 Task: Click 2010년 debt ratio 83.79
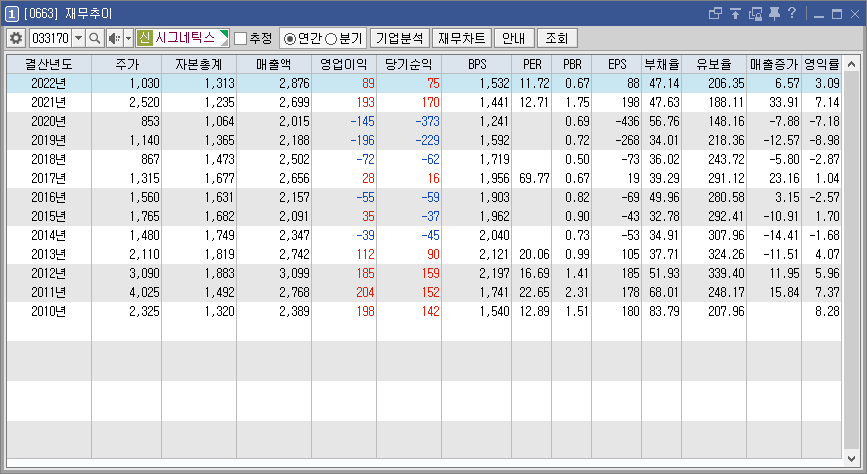[x=664, y=311]
